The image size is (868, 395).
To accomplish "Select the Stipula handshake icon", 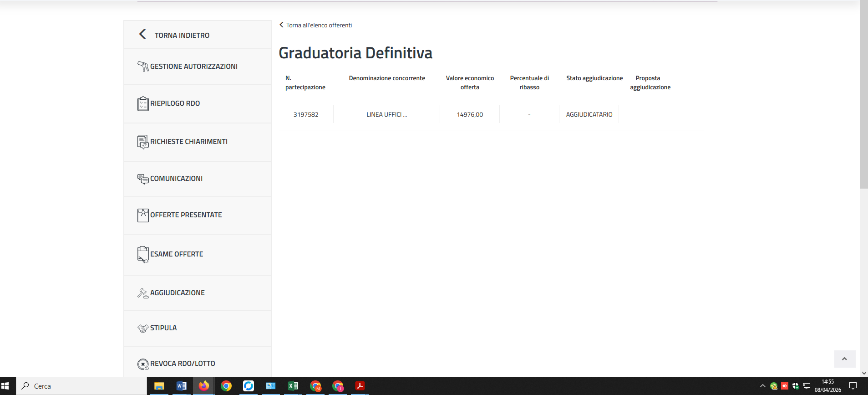I will click(143, 328).
